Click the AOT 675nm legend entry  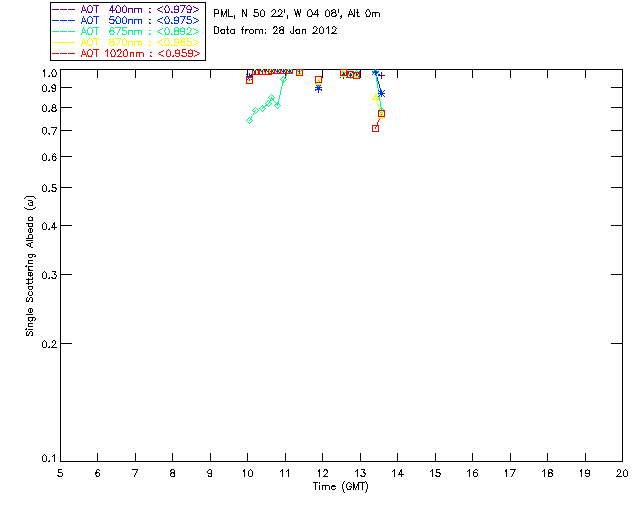(127, 31)
